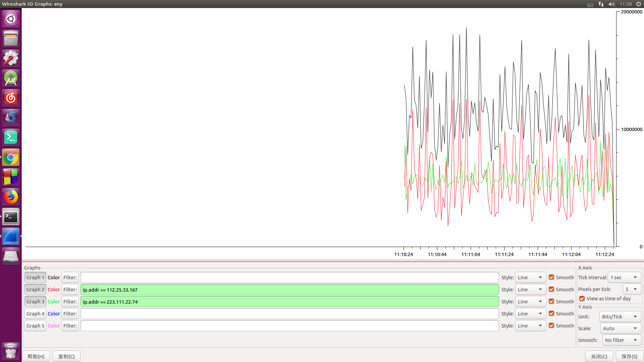This screenshot has height=362, width=644.
Task: Focus the empty Graph 5 filter field
Action: (x=289, y=326)
